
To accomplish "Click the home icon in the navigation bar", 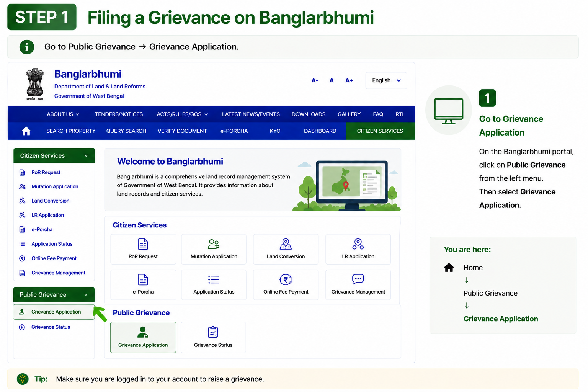I will (x=26, y=131).
